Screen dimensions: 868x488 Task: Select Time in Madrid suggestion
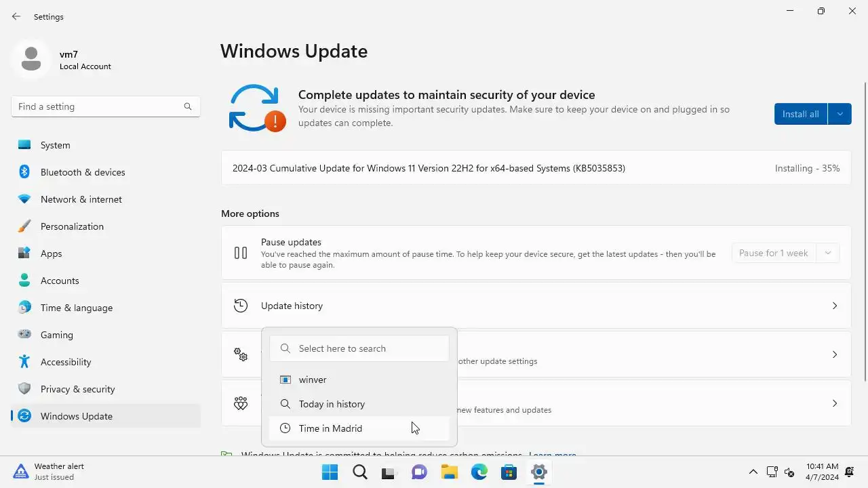point(359,428)
